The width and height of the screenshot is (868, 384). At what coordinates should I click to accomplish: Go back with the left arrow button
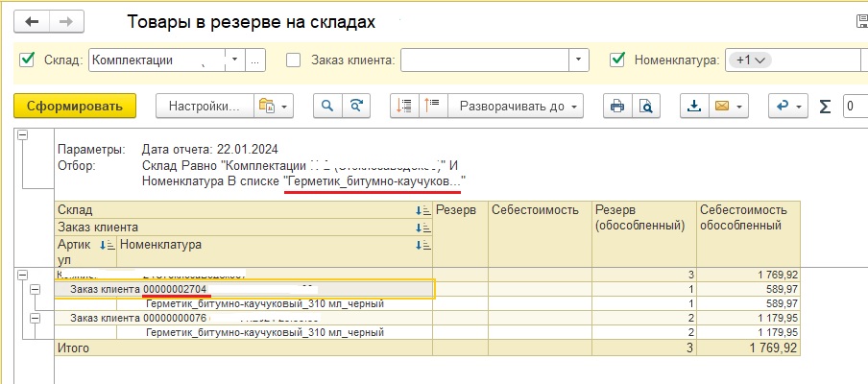pos(32,21)
